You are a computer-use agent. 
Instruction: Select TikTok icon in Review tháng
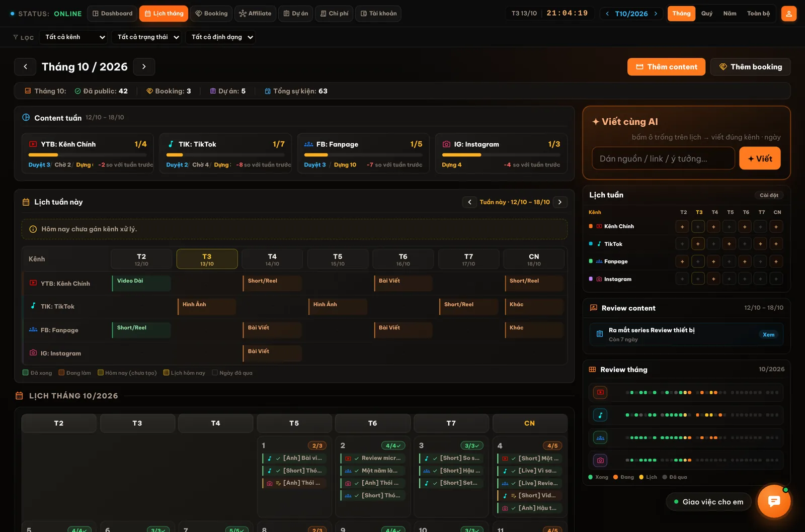click(600, 415)
